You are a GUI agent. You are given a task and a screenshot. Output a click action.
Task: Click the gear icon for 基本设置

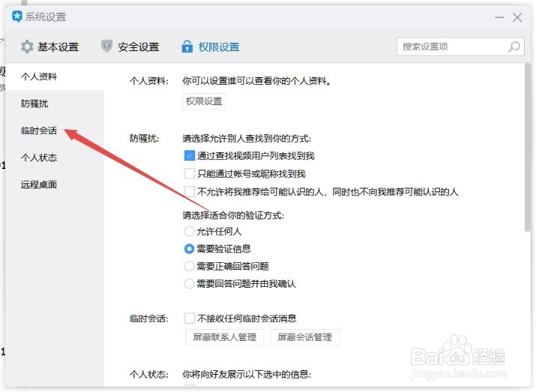pos(27,47)
